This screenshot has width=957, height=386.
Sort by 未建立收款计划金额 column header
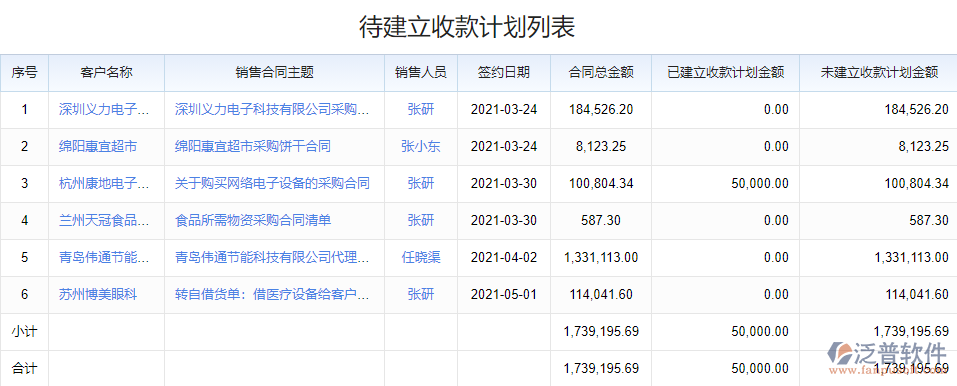point(879,73)
